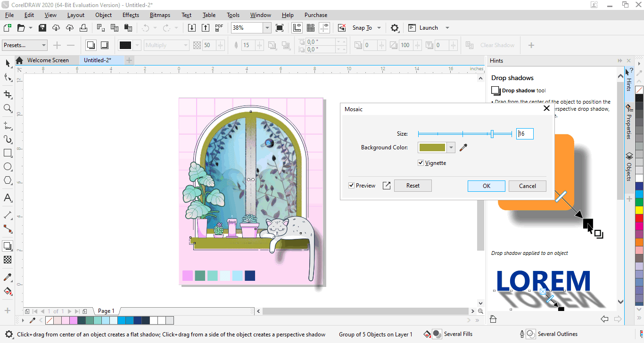This screenshot has width=644, height=343.
Task: Open the Background Color dropdown
Action: click(x=451, y=147)
